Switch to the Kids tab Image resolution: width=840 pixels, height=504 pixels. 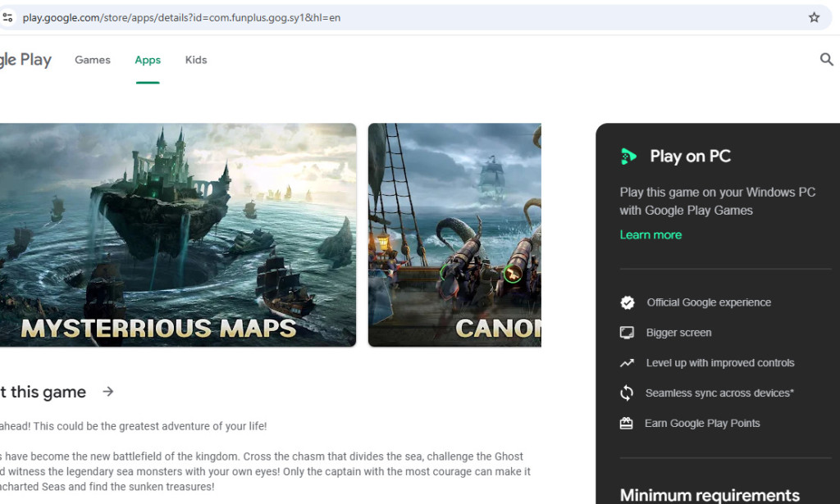(x=195, y=59)
